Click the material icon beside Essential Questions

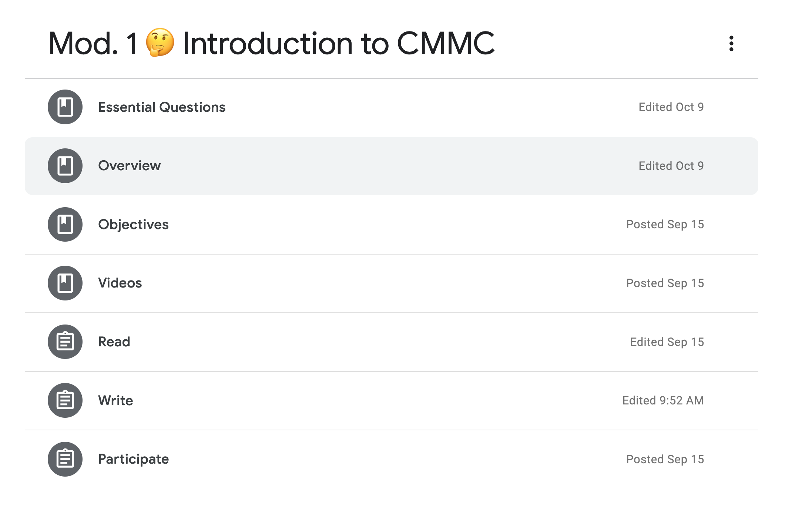click(65, 107)
